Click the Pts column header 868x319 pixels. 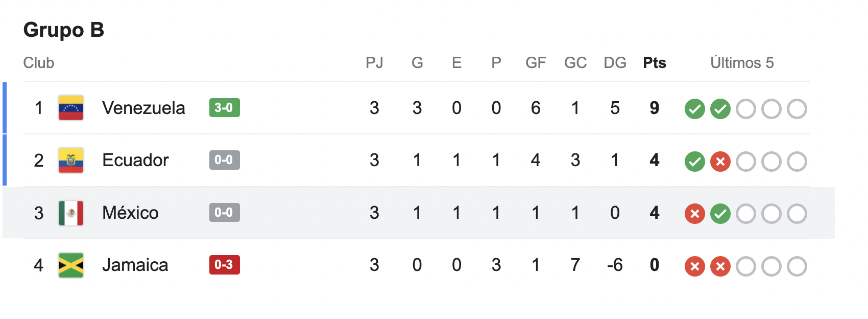[654, 63]
